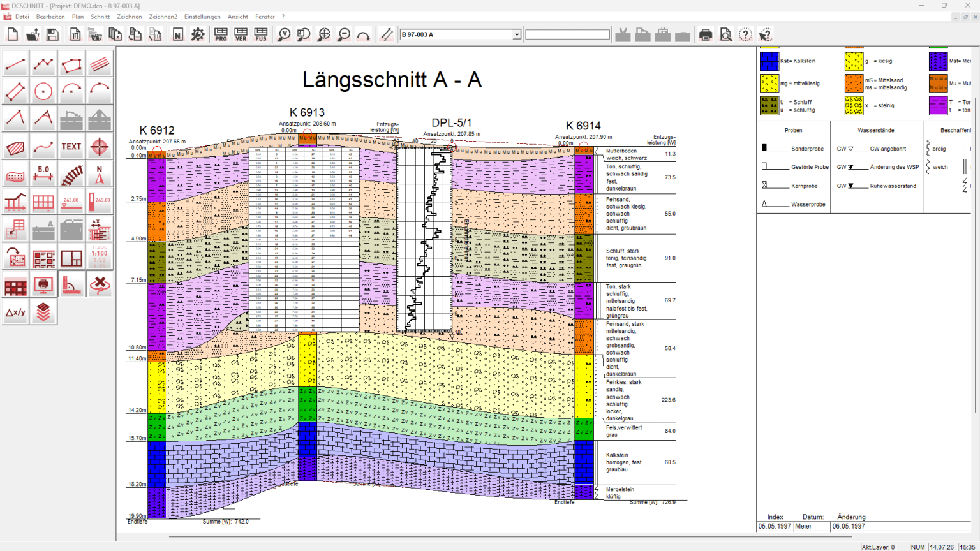980x551 pixels.
Task: Open help with the question mark icon
Action: click(745, 34)
